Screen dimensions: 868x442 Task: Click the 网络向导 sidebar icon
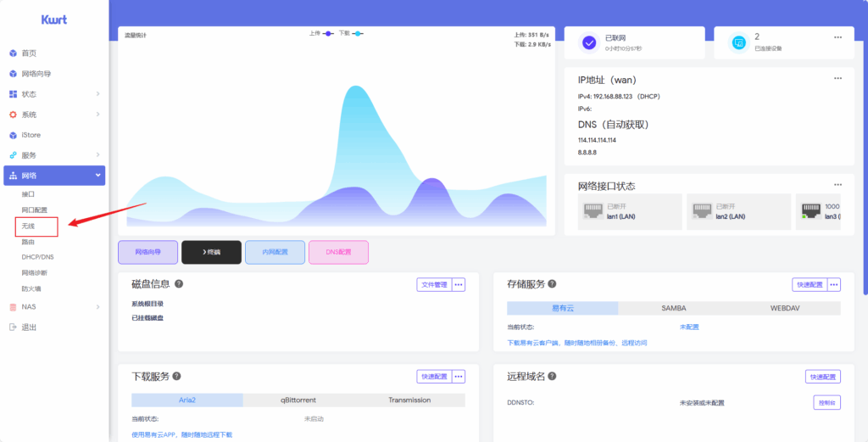13,74
